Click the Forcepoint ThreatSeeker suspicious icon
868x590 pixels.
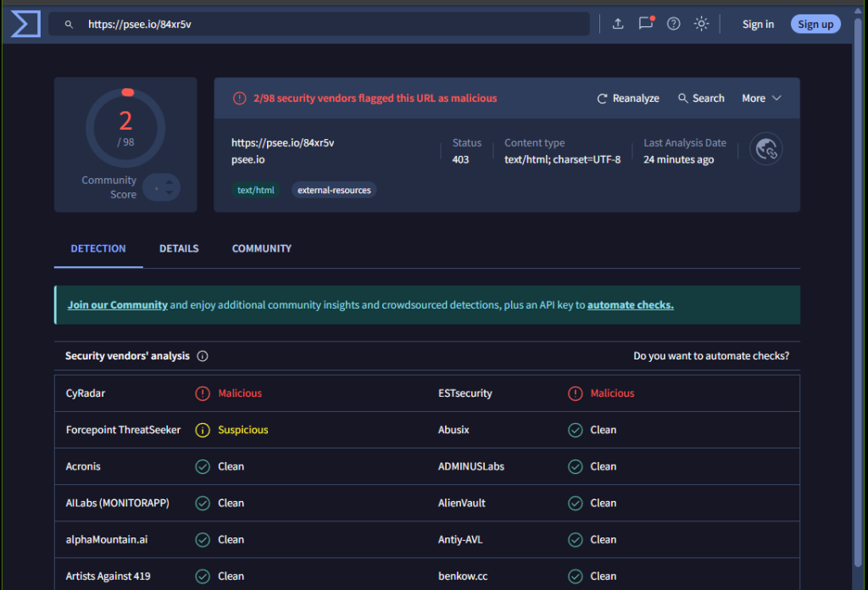(x=203, y=430)
